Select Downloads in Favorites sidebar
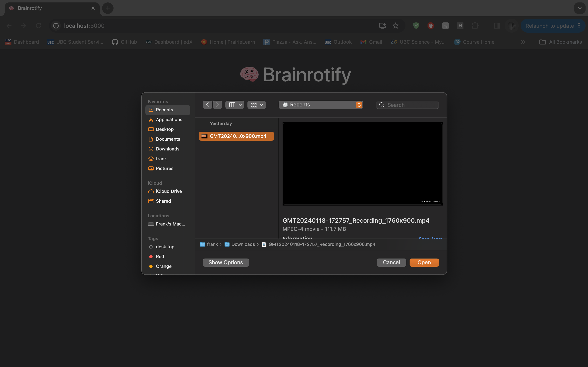Screen dimensions: 588x367 (167, 149)
